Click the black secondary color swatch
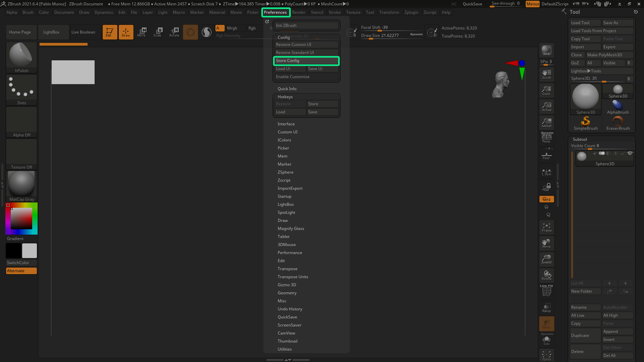Image resolution: width=644 pixels, height=362 pixels. [13, 251]
